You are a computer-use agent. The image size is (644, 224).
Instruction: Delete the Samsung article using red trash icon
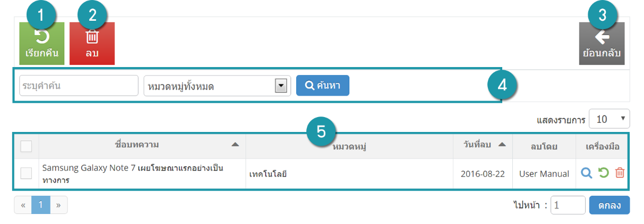620,173
